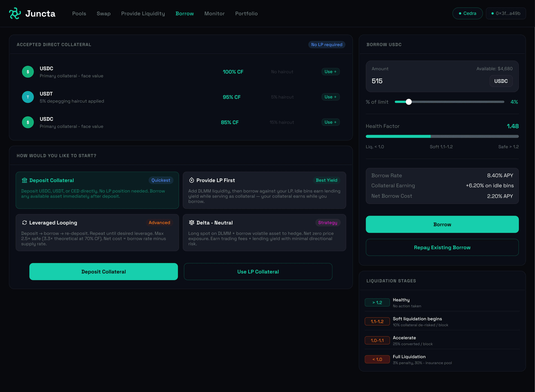Click the 1.1-1.2 soft liquidation badge

point(377,322)
